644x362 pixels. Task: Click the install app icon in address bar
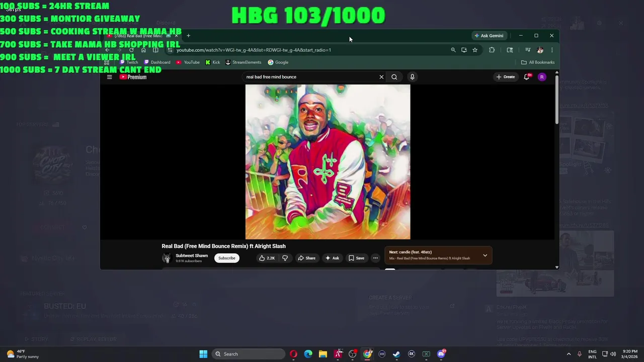point(464,50)
